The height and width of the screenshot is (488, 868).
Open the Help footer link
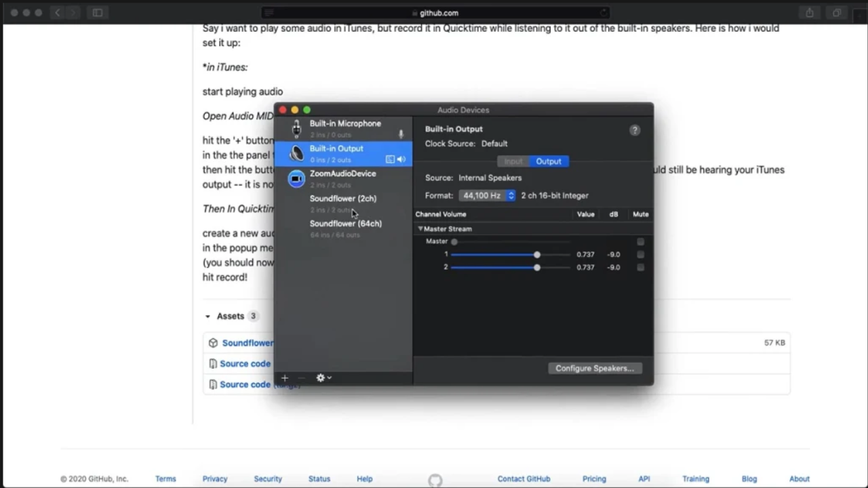tap(365, 479)
